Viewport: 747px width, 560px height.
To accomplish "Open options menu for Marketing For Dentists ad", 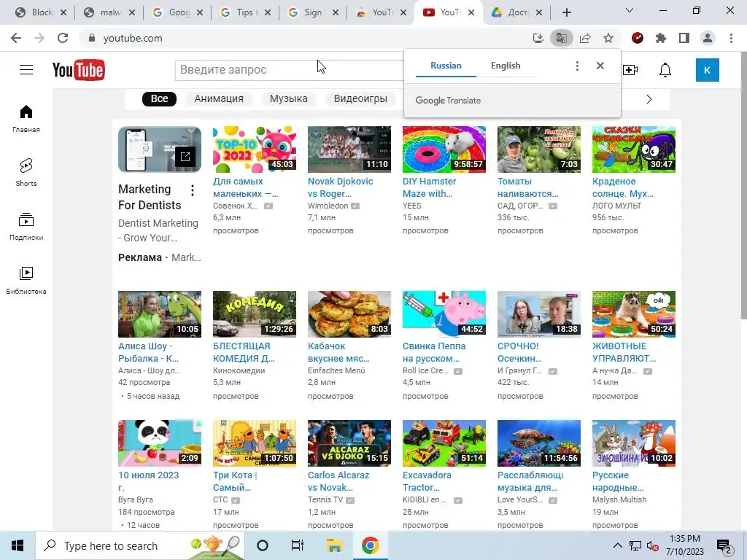I will [193, 190].
